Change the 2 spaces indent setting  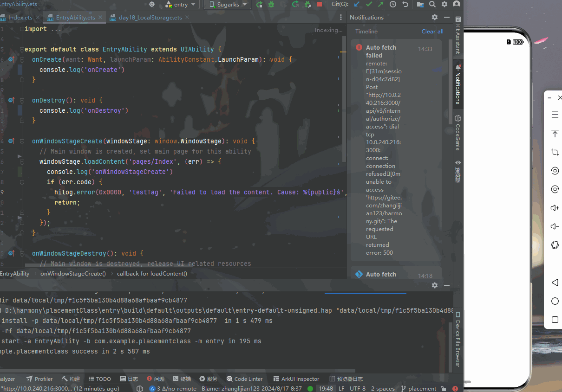pos(383,389)
